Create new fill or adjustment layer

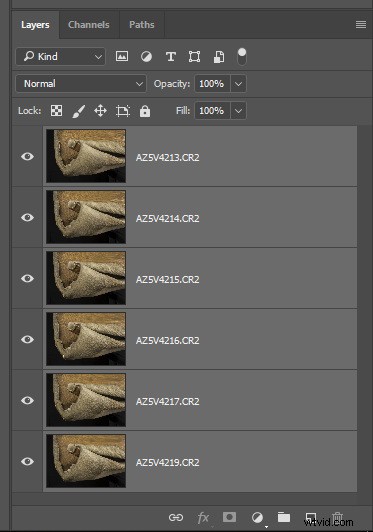click(257, 517)
